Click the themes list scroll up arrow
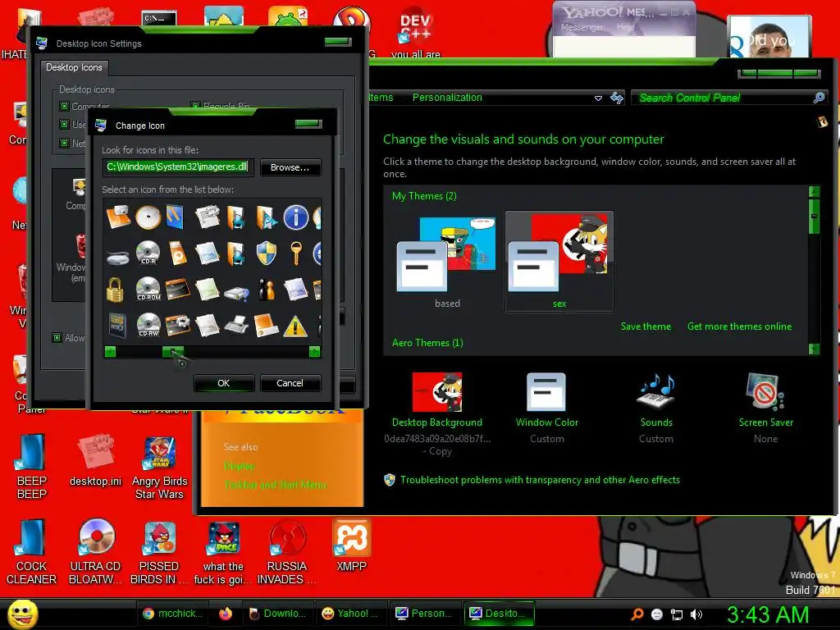 click(814, 191)
